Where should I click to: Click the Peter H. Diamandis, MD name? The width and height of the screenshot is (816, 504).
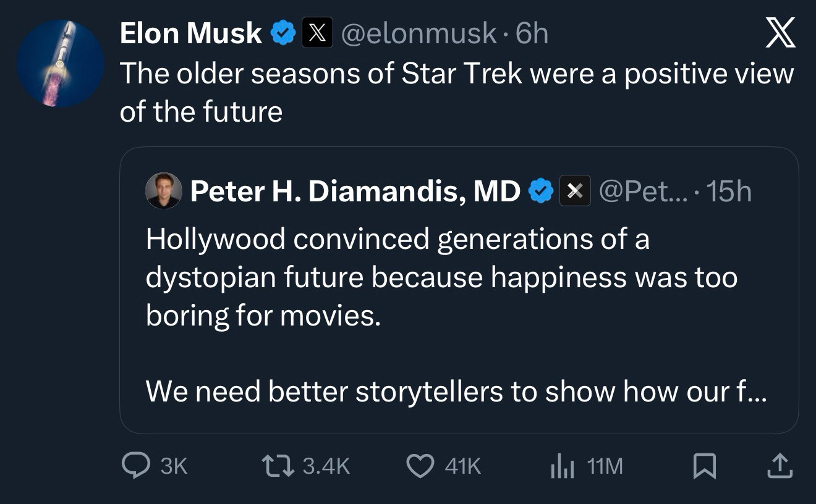point(355,192)
